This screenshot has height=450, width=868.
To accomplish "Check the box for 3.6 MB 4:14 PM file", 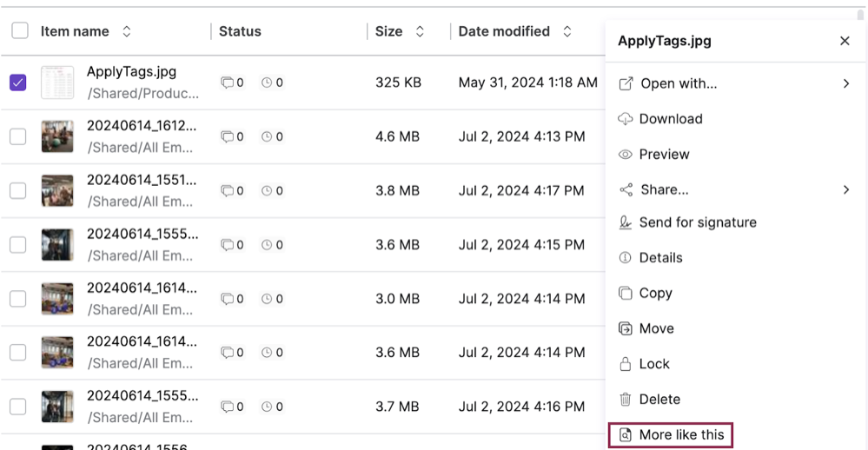I will [x=17, y=353].
